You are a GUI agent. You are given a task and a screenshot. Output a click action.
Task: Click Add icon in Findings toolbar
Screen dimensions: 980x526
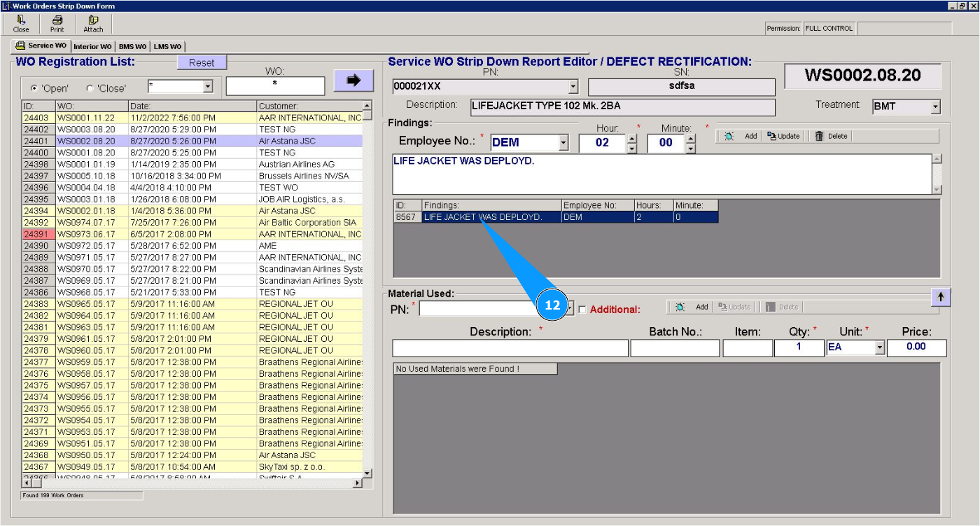[729, 137]
